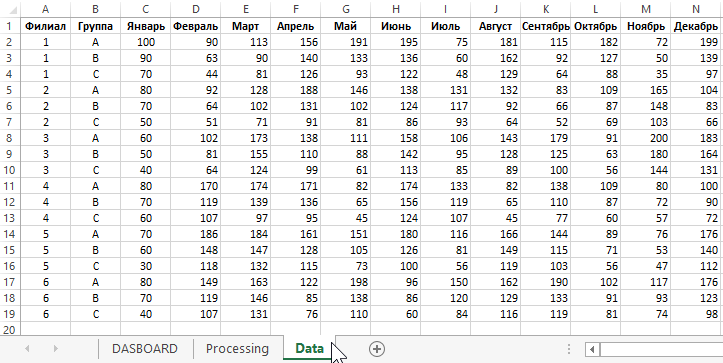Select row 20 header

10,329
